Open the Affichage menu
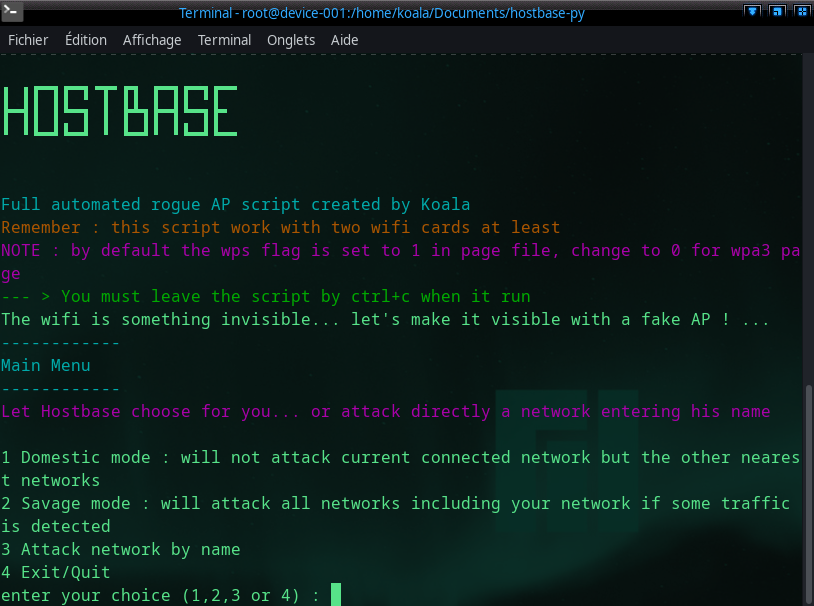The width and height of the screenshot is (814, 606). coord(152,40)
